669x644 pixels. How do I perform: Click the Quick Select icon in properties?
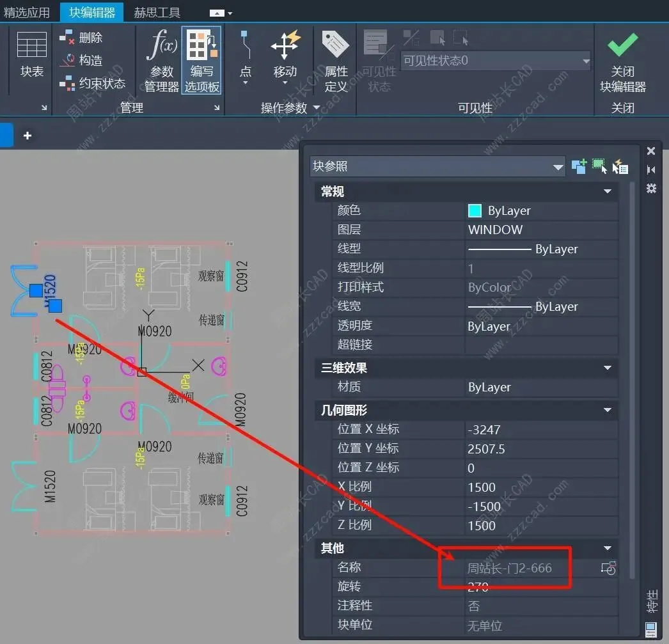(x=620, y=166)
